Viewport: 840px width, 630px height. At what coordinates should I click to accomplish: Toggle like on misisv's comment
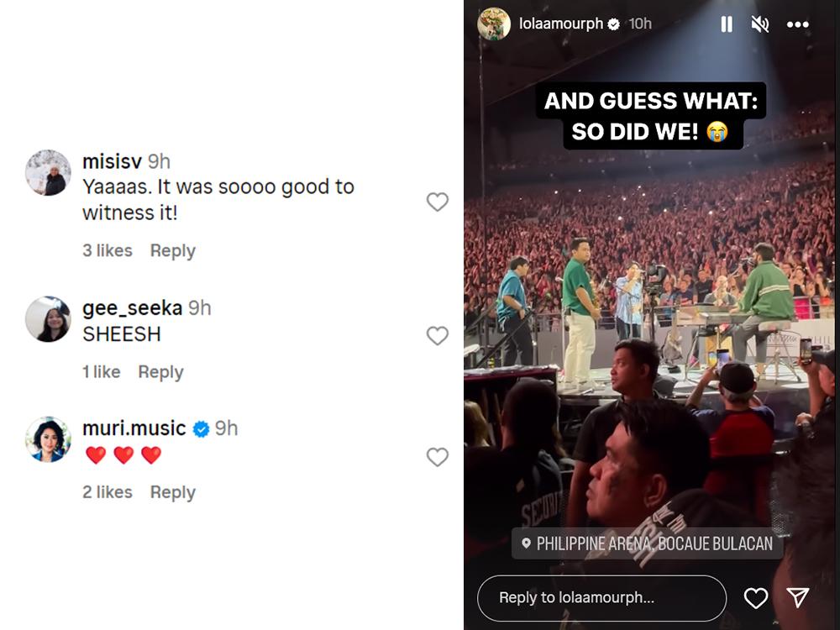(x=437, y=202)
